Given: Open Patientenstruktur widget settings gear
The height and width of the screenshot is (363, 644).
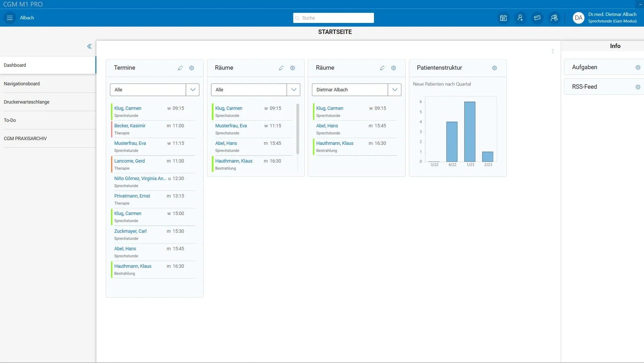Looking at the screenshot, I should [495, 68].
